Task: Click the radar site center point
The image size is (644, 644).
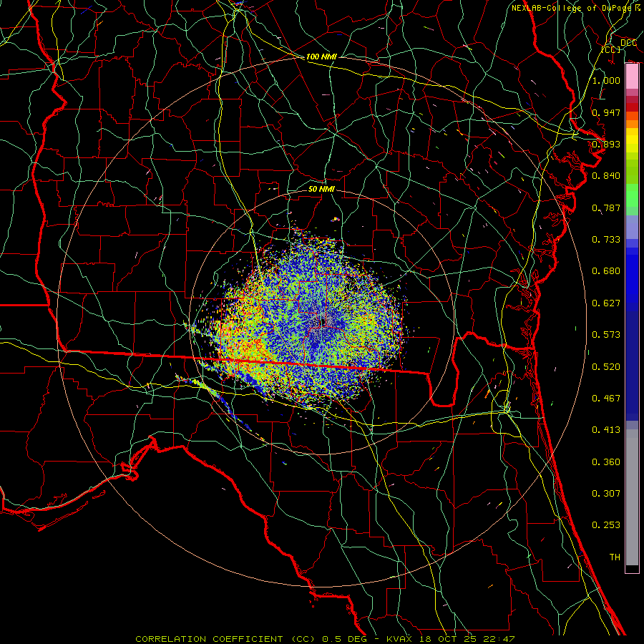Action: click(x=322, y=321)
